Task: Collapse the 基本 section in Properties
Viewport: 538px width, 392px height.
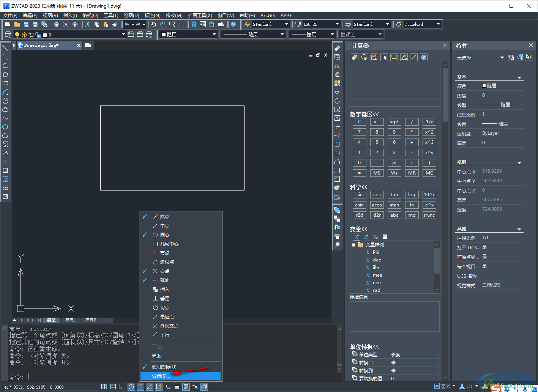Action: point(519,77)
